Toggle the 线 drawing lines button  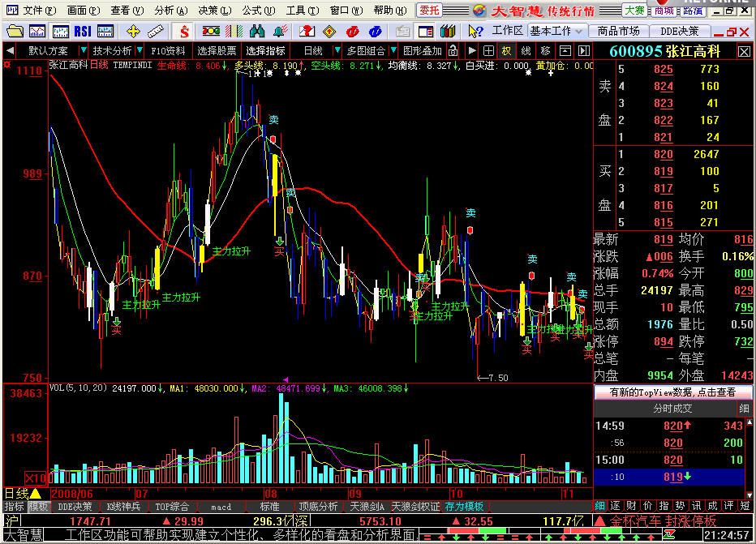(526, 50)
